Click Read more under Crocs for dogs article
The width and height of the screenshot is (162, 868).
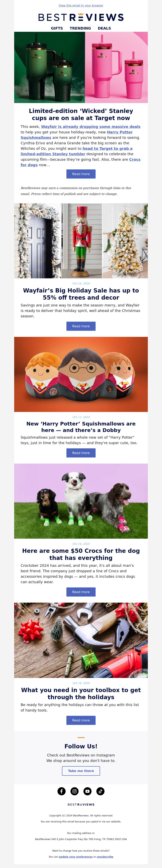[81, 592]
